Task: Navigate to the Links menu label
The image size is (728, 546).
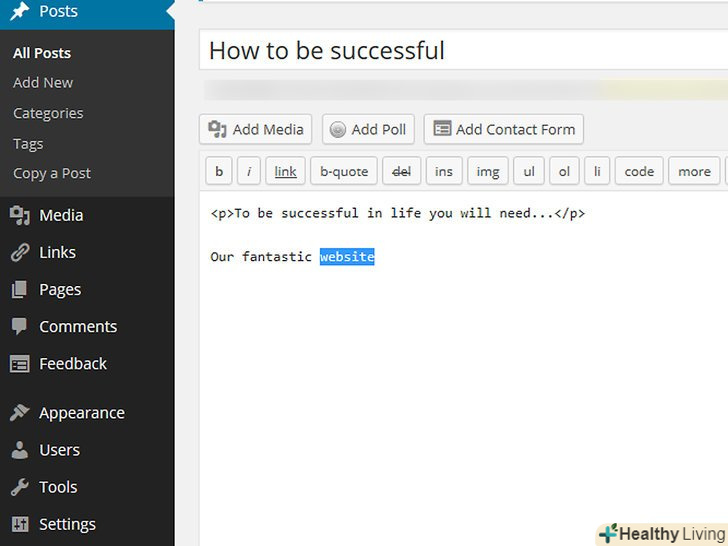Action: tap(57, 253)
